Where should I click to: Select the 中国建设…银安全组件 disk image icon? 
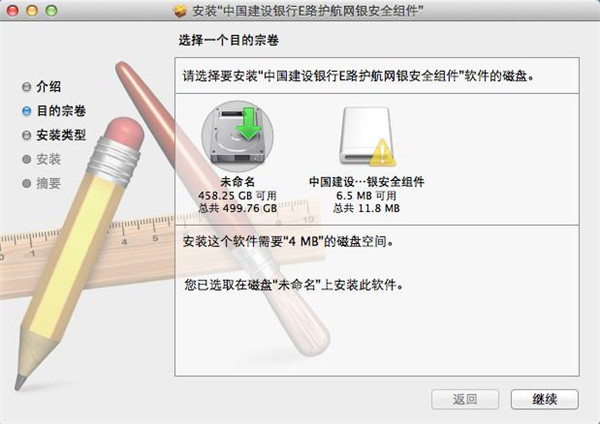click(x=367, y=137)
